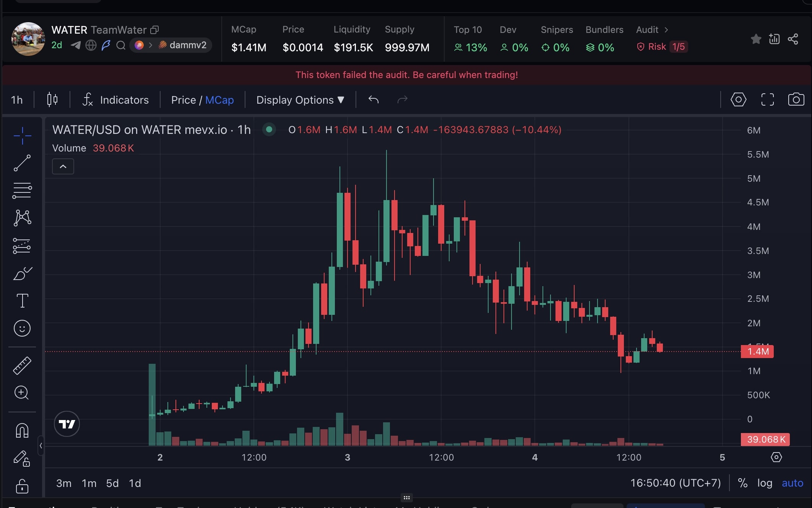Open the token's website globe link
The image size is (812, 508).
[x=91, y=45]
